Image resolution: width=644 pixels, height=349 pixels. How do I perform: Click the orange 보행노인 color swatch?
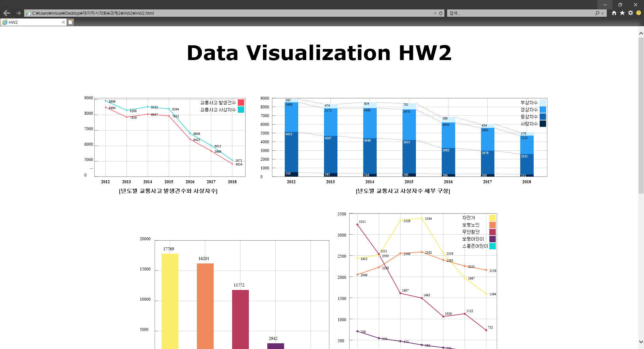tap(492, 225)
